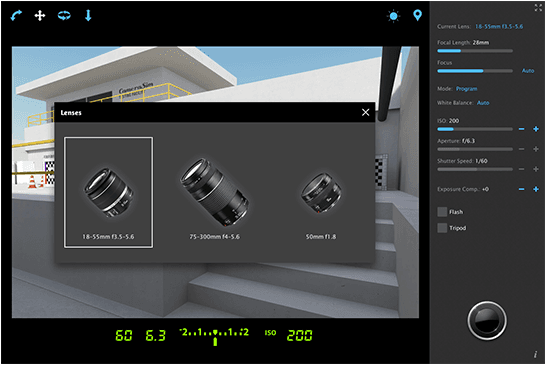
Task: Toggle fullscreen with the expand icon
Action: tap(538, 8)
